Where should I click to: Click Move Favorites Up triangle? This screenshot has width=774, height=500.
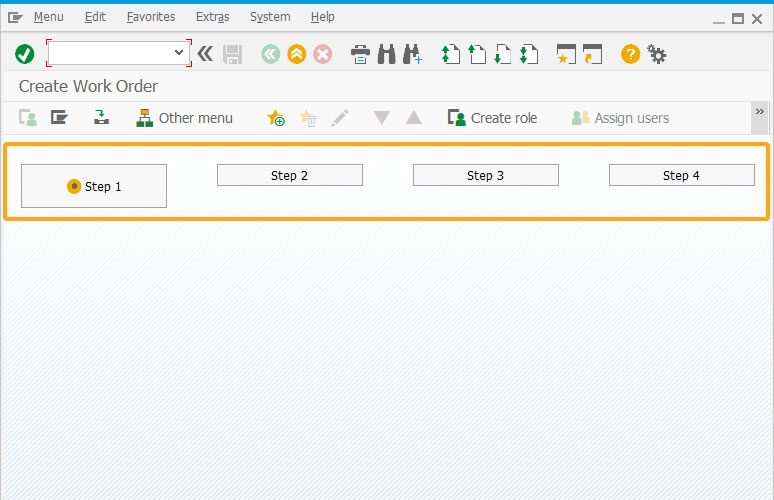414,118
